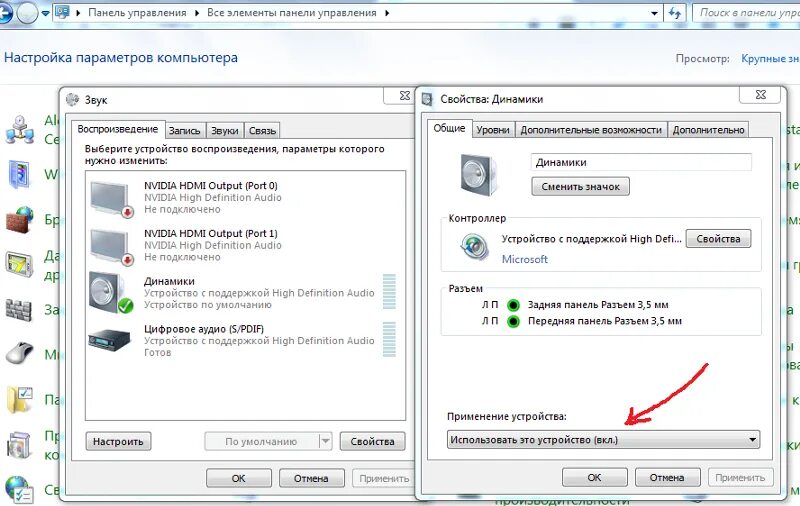Switch to the Звуки tab
The image size is (800, 506).
(224, 131)
